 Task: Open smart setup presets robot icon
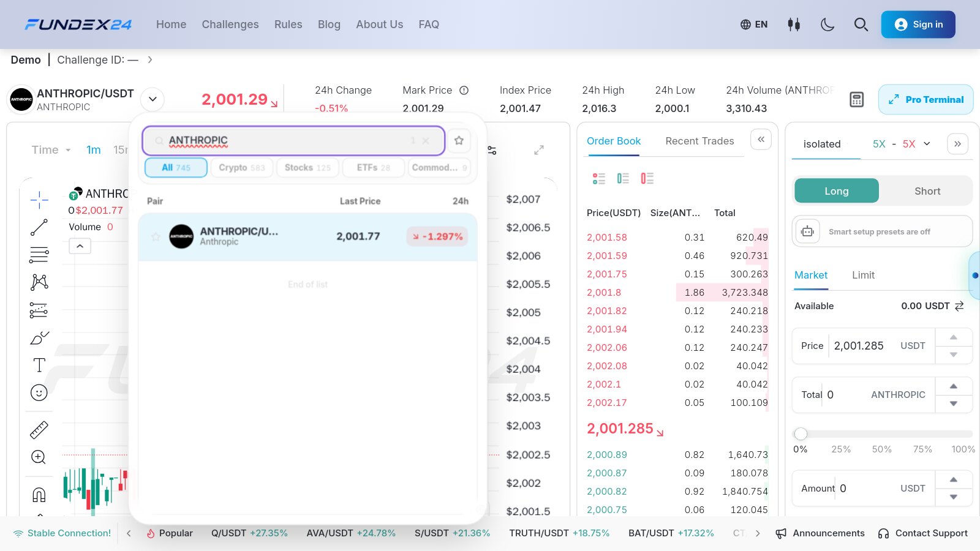pos(808,231)
